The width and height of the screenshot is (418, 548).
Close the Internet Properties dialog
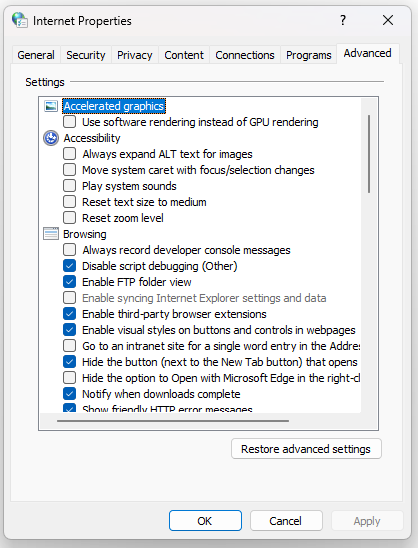[388, 20]
